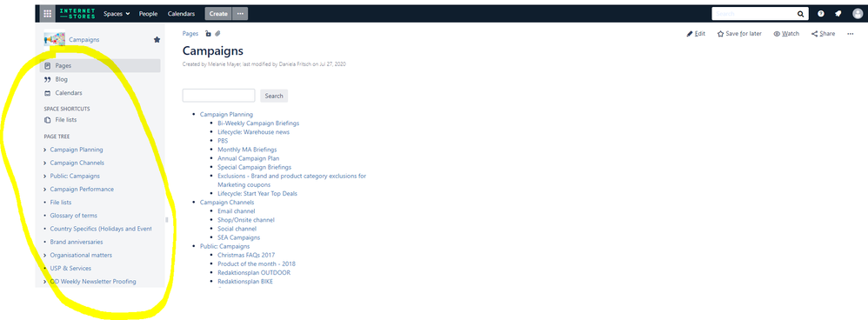The width and height of the screenshot is (868, 320).
Task: Open Calendars in the top navigation
Action: point(181,14)
